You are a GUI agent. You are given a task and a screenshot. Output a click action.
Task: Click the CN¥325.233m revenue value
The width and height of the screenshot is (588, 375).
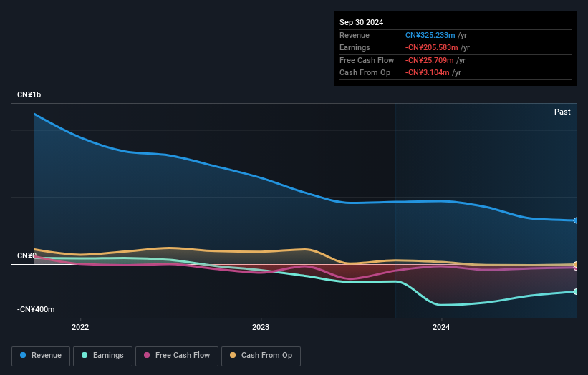[x=430, y=35]
